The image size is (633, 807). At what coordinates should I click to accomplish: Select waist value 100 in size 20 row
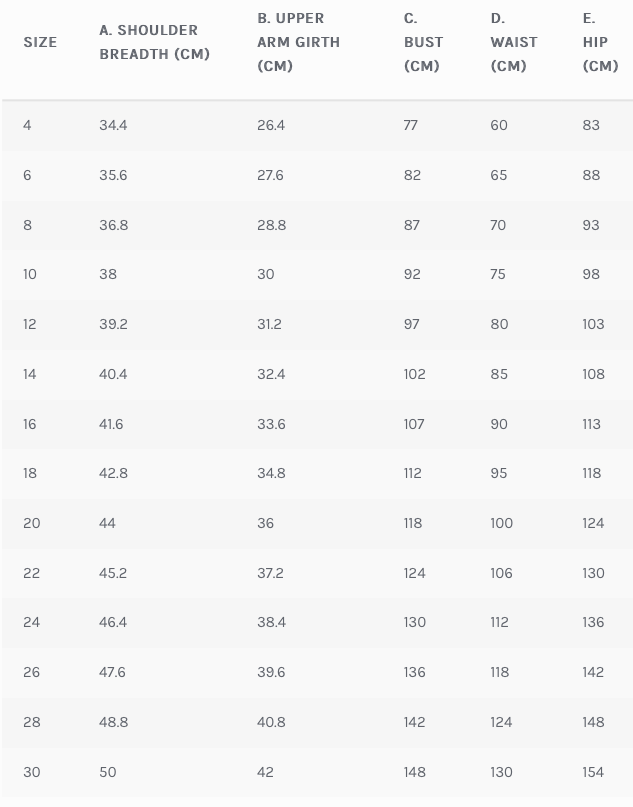pyautogui.click(x=501, y=523)
